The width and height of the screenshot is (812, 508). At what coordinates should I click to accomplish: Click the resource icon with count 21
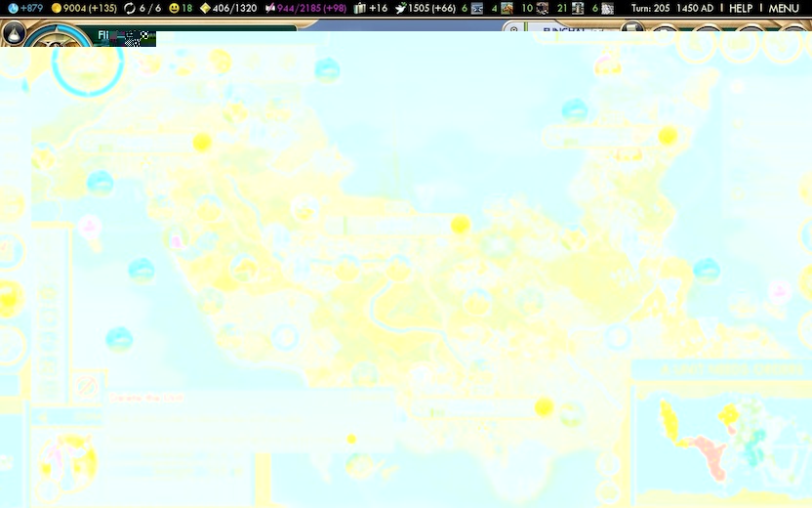[578, 8]
